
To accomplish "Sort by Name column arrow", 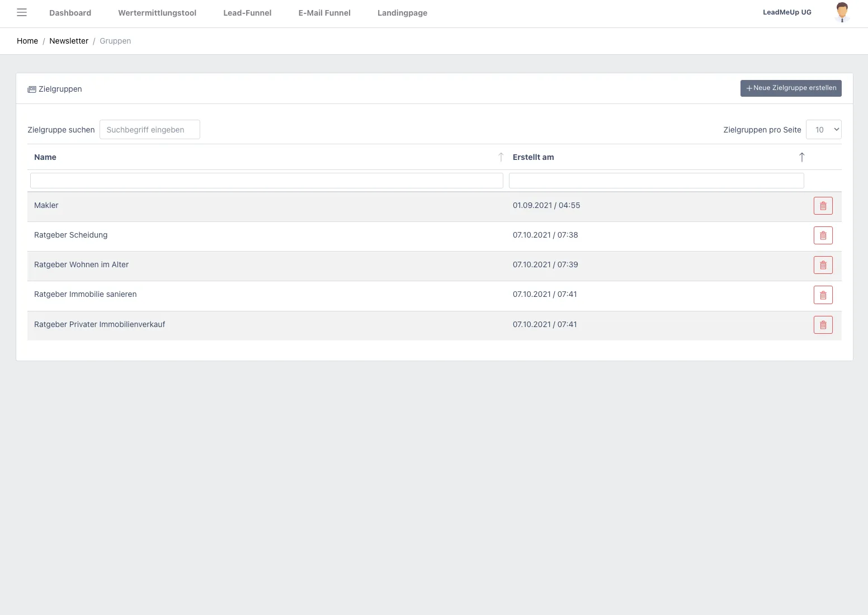I will (501, 157).
